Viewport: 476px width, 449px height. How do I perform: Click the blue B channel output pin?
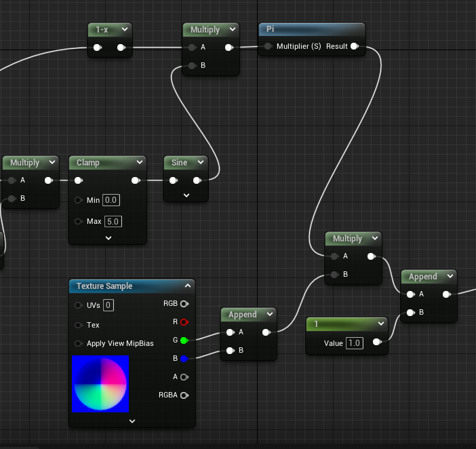(184, 359)
